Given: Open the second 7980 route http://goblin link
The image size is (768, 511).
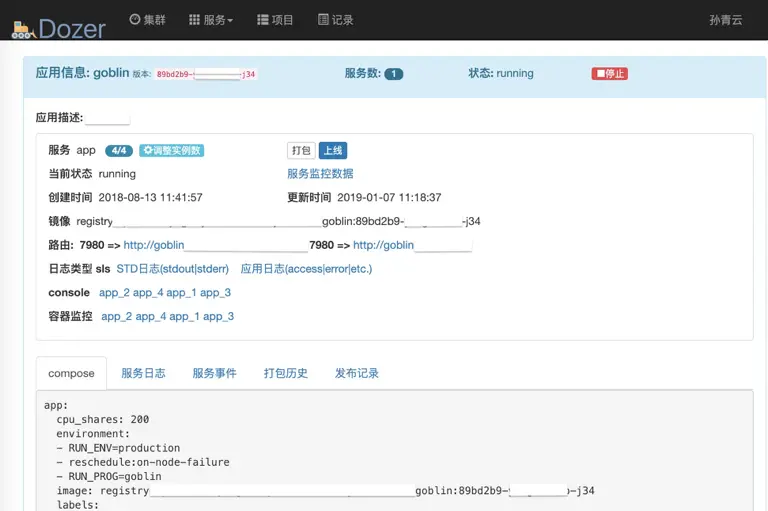Looking at the screenshot, I should tap(384, 245).
